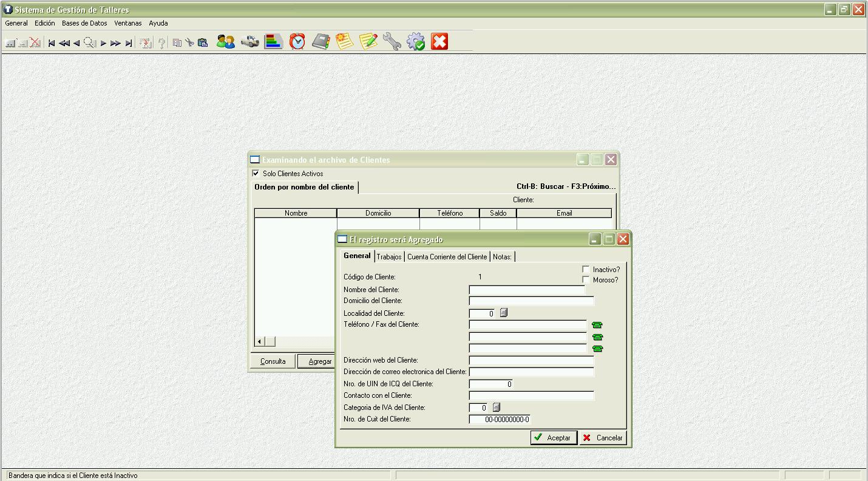Click Agregar button in Clientes window
The height and width of the screenshot is (481, 868).
(x=317, y=361)
